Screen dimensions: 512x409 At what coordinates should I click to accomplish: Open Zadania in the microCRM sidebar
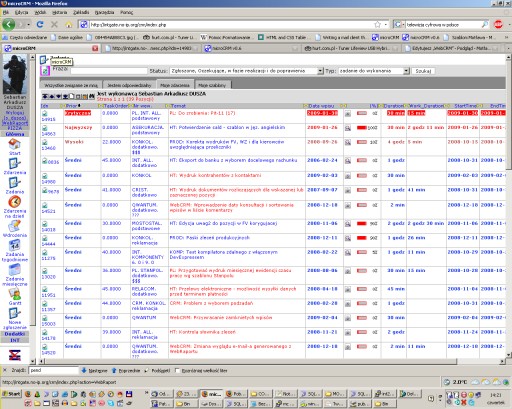(15, 185)
